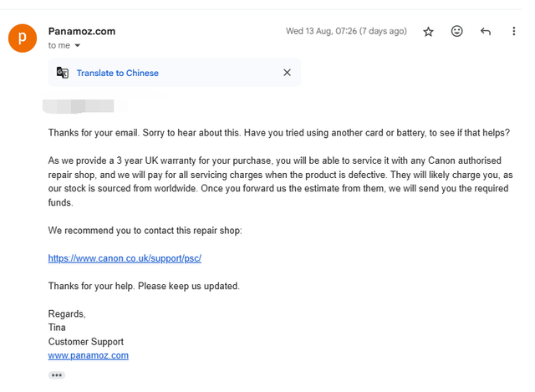This screenshot has height=392, width=535.
Task: Click the translate language icon
Action: coord(63,73)
